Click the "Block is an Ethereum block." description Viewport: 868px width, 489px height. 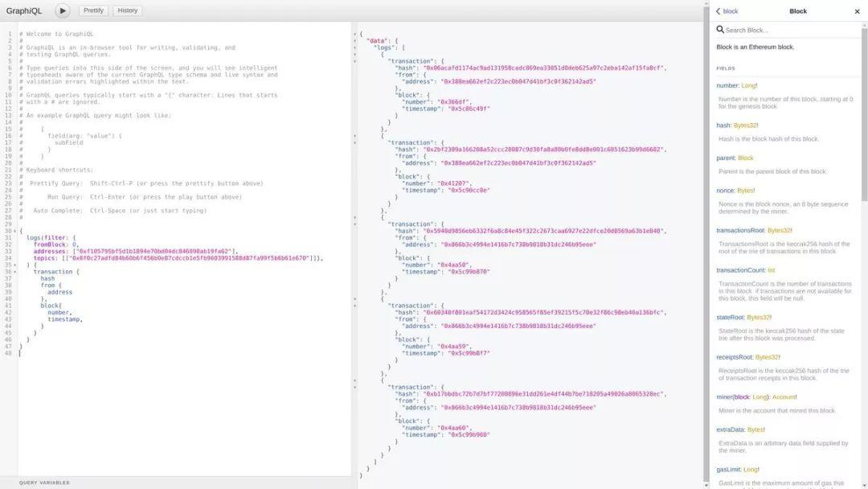click(x=755, y=47)
